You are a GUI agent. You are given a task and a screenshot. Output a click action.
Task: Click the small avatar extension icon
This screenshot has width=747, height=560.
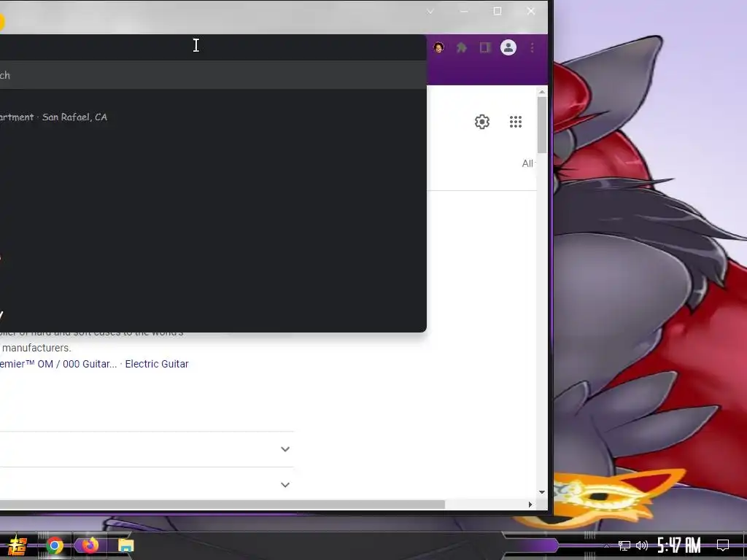tap(438, 47)
